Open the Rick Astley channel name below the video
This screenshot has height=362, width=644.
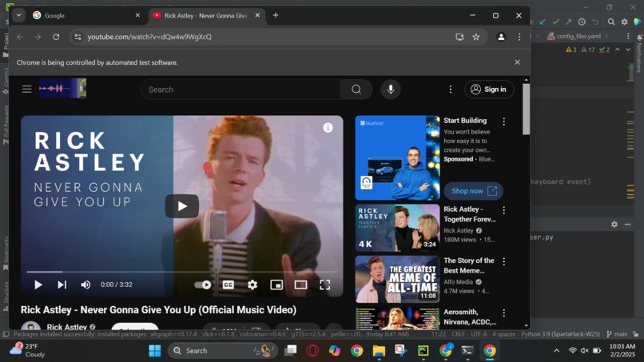click(66, 327)
